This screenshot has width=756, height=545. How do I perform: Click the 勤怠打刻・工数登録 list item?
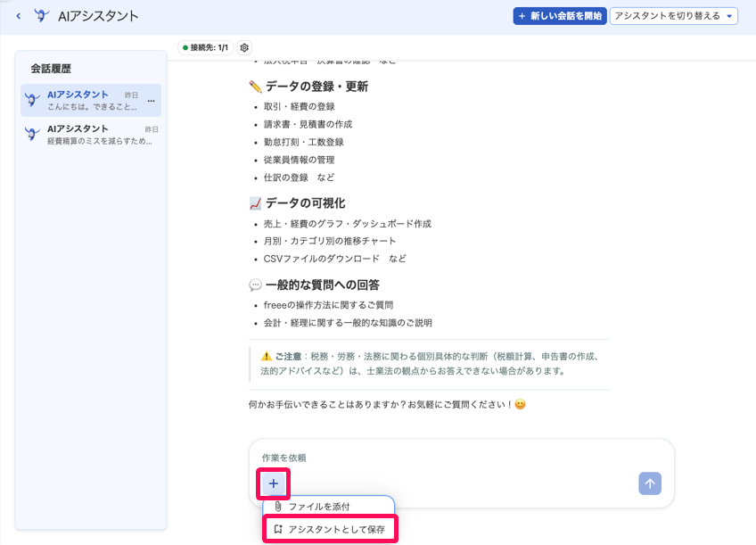pyautogui.click(x=303, y=143)
